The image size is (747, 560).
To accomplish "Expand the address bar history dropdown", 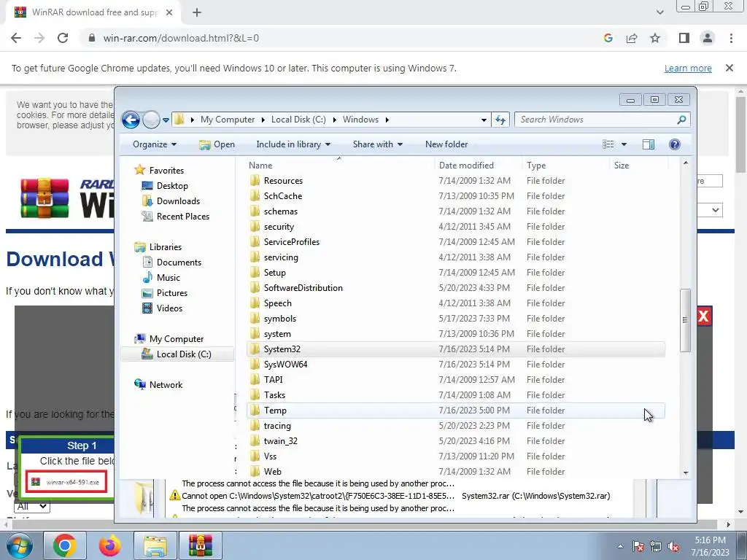I will tap(484, 120).
